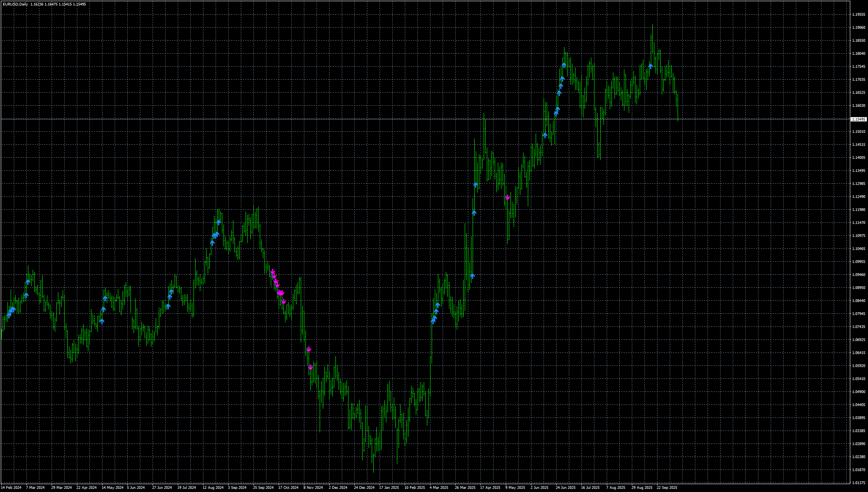868x492 pixels.
Task: Click the 14 Feb 2024 date label
Action: [11, 488]
